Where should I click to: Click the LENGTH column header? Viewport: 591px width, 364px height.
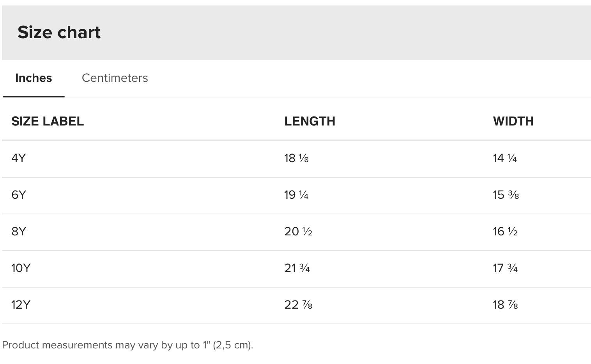point(310,121)
